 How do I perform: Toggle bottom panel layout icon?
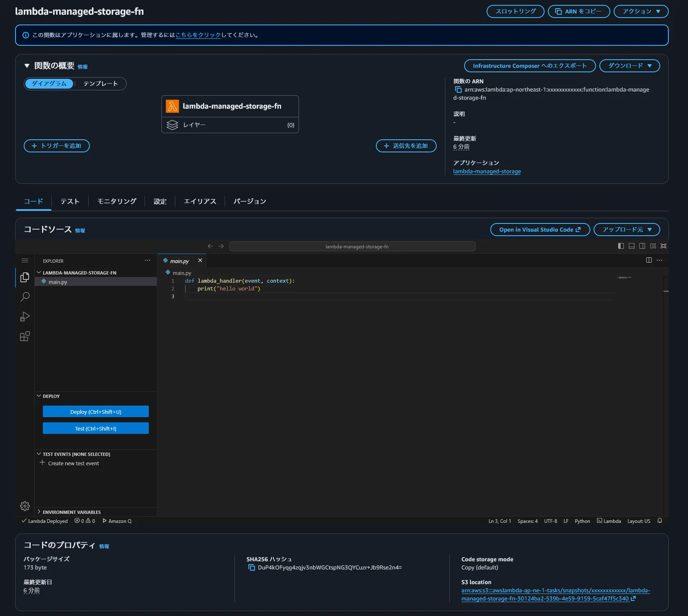click(x=632, y=246)
